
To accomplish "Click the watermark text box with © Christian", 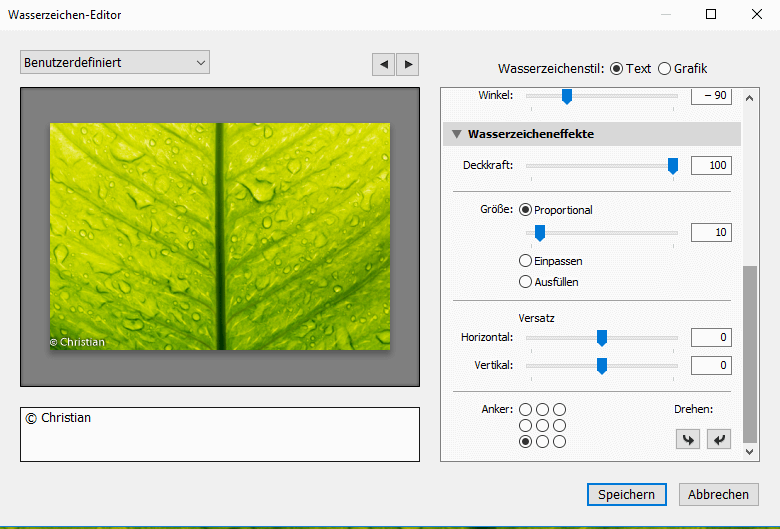I will click(220, 434).
